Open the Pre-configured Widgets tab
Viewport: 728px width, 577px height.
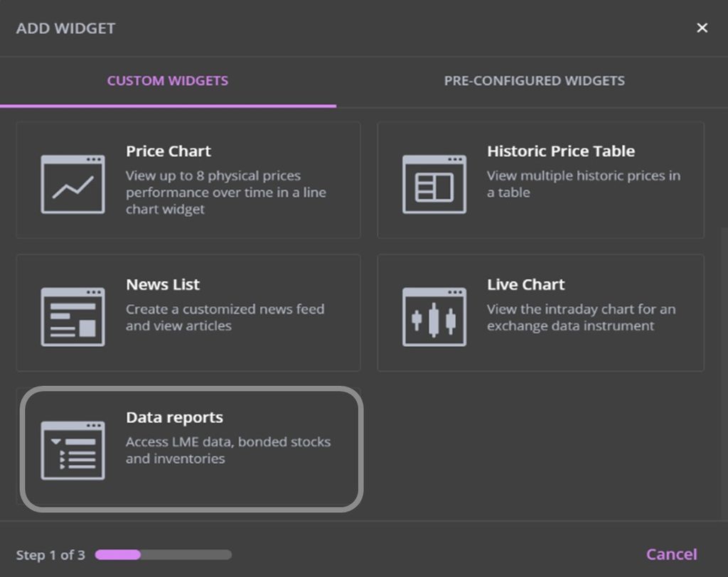coord(534,80)
